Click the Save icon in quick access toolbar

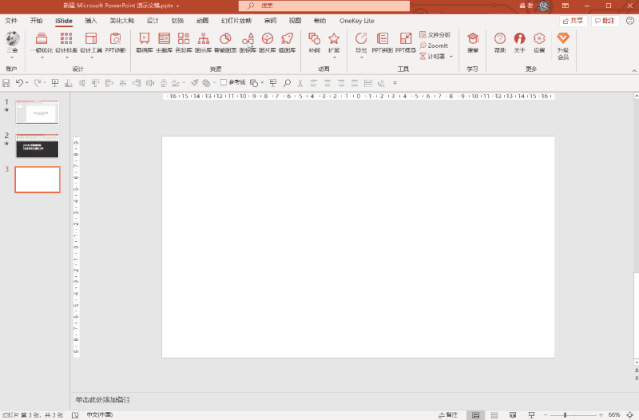[x=6, y=83]
